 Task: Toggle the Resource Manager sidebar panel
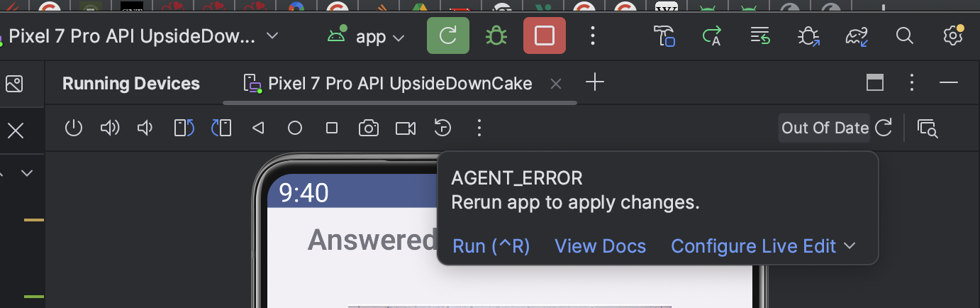coord(14,84)
